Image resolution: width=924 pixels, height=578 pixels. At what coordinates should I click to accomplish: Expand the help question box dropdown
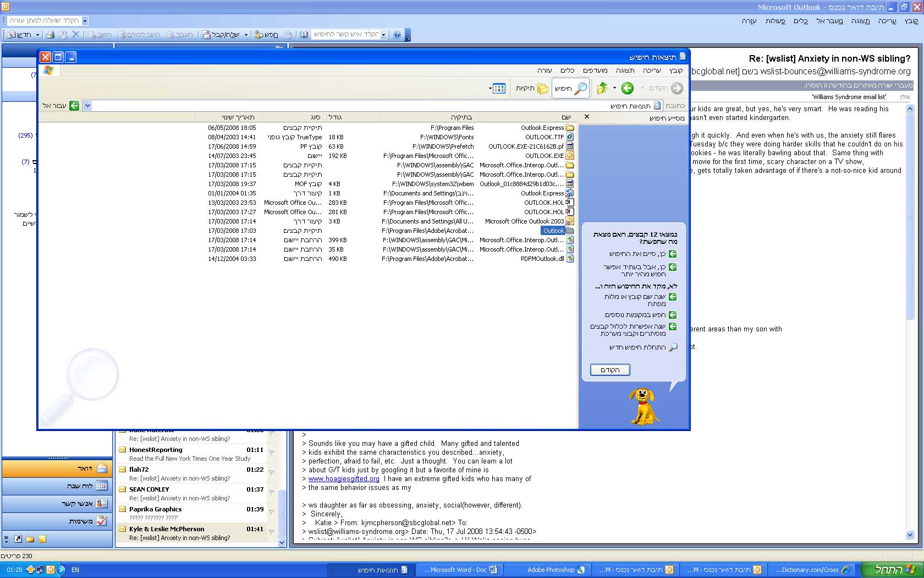85,21
